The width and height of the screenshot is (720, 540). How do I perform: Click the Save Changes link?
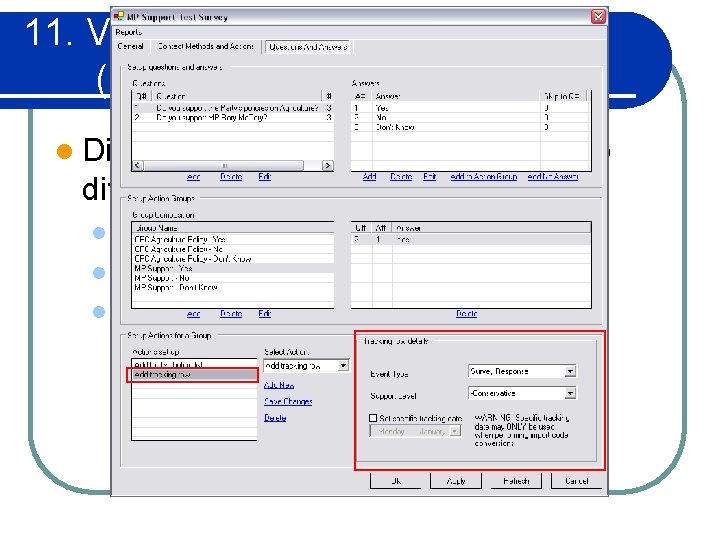click(288, 401)
